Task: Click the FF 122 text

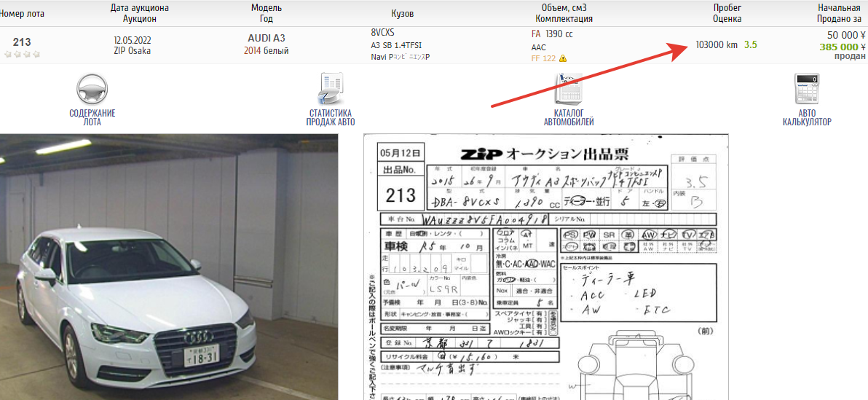Action: click(544, 58)
